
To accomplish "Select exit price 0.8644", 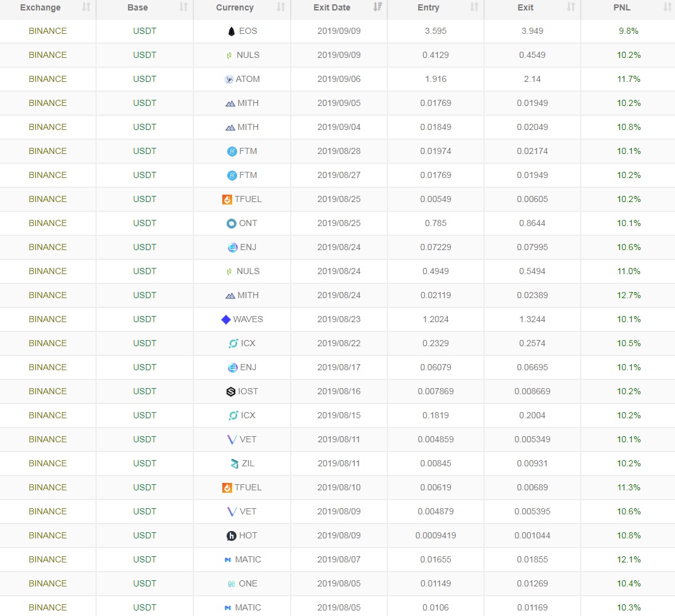I will 532,224.
